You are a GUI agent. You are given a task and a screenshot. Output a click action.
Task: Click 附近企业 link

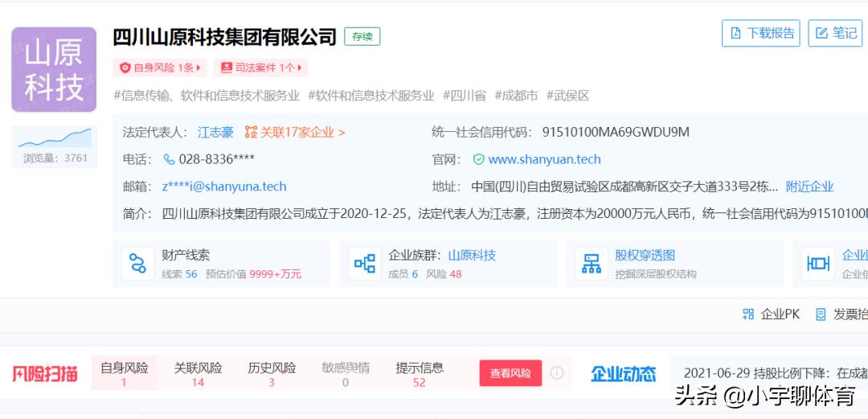[x=809, y=187]
